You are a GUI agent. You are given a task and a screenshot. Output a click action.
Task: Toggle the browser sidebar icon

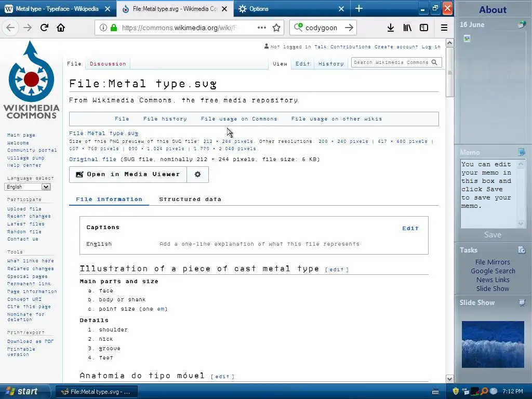424,28
